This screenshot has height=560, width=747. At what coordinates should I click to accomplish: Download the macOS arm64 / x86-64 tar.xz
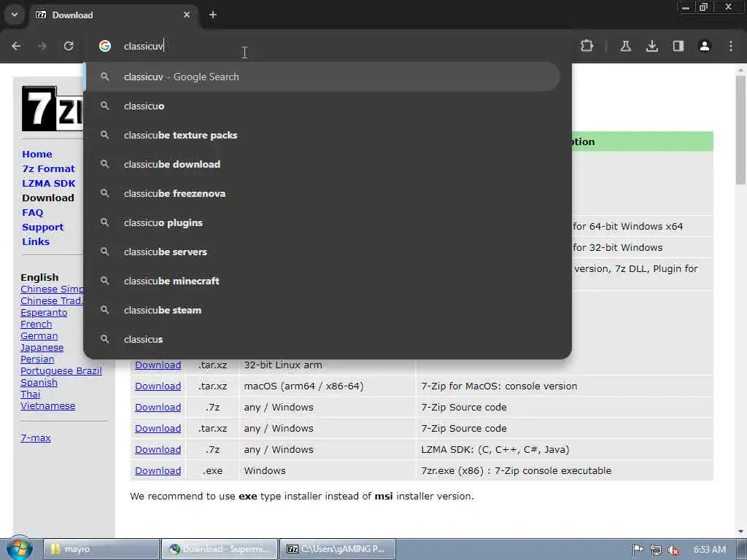[158, 386]
